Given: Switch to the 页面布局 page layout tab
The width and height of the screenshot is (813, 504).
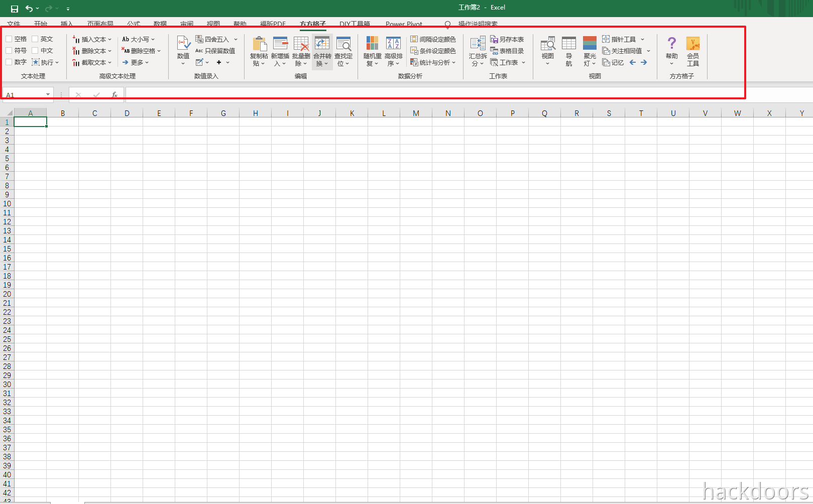Looking at the screenshot, I should pyautogui.click(x=100, y=24).
